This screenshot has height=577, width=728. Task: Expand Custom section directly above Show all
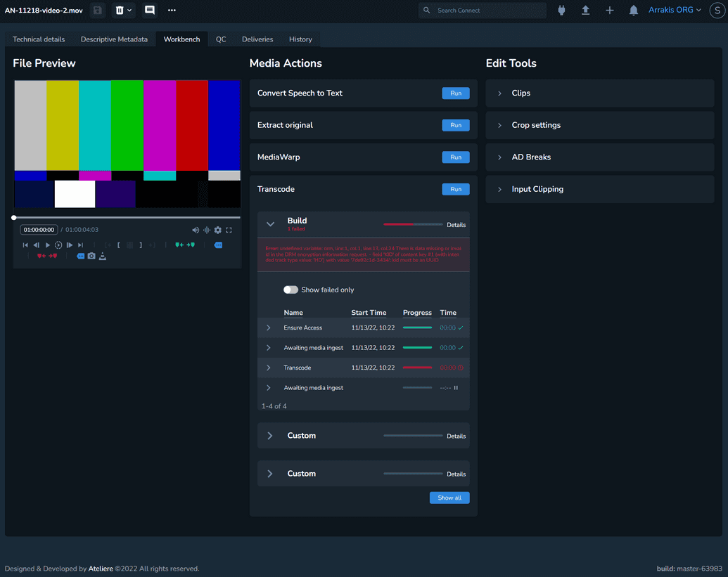tap(270, 474)
